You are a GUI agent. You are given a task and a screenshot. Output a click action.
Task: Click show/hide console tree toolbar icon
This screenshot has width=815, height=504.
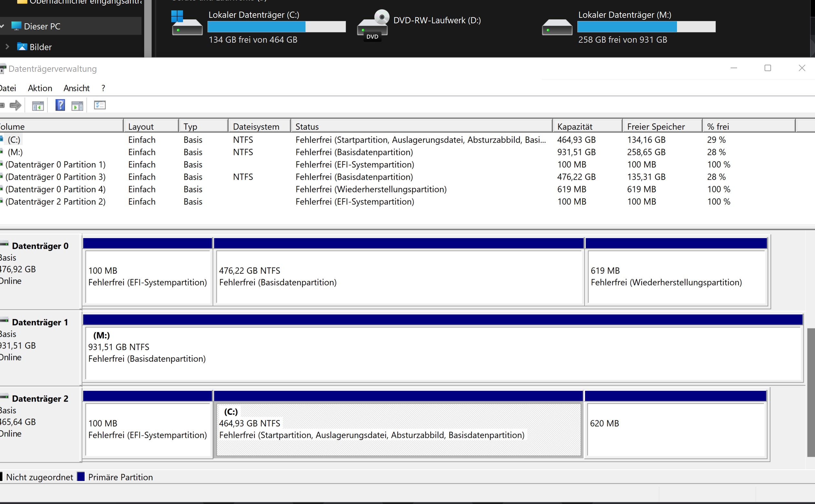pos(38,106)
